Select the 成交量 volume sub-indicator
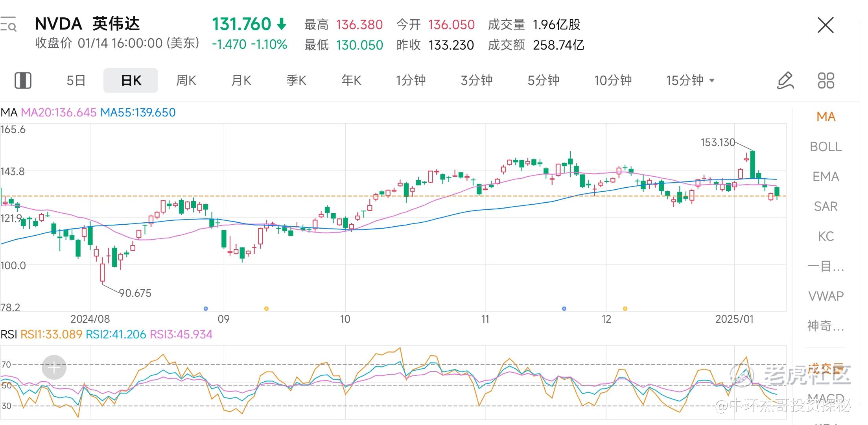This screenshot has width=868, height=425. pyautogui.click(x=826, y=369)
